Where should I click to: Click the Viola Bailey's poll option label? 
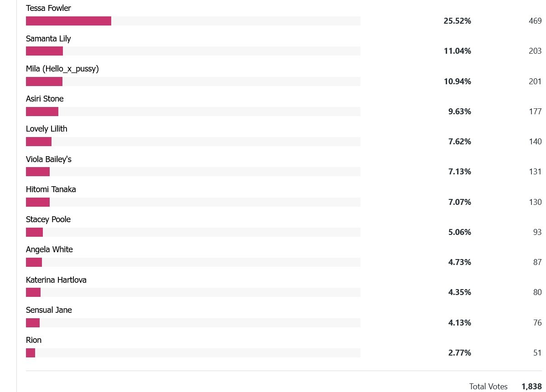tap(49, 159)
